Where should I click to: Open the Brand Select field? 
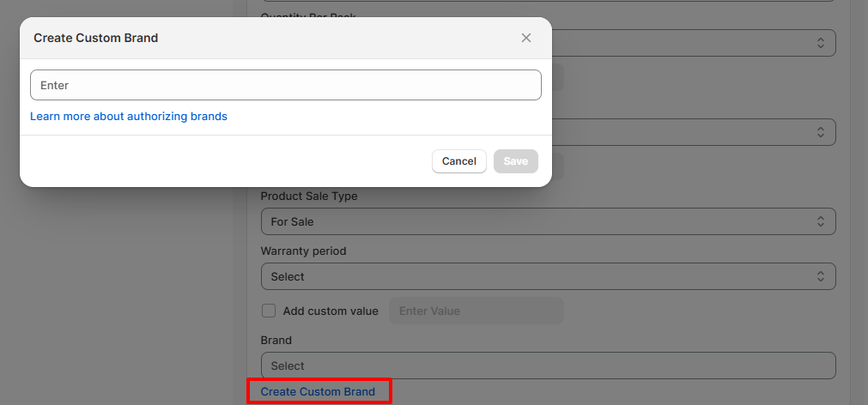pos(548,366)
